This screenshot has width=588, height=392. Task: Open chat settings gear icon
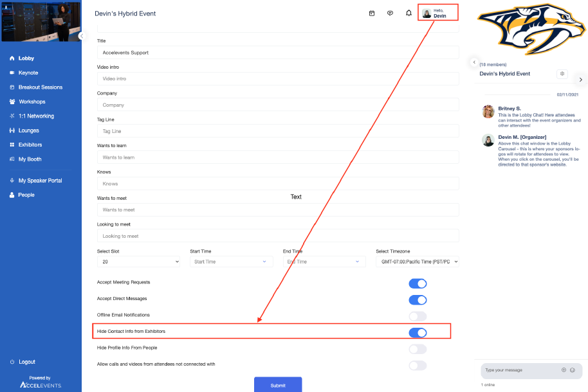(562, 74)
